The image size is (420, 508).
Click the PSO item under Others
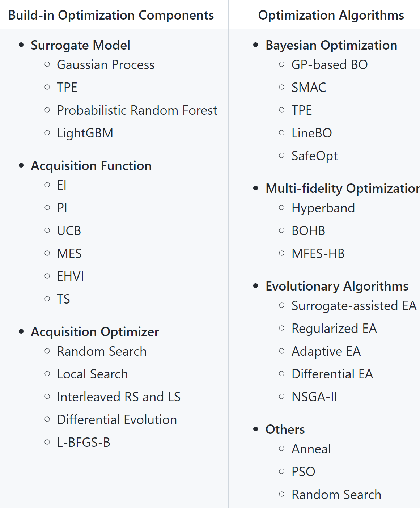pos(304,472)
